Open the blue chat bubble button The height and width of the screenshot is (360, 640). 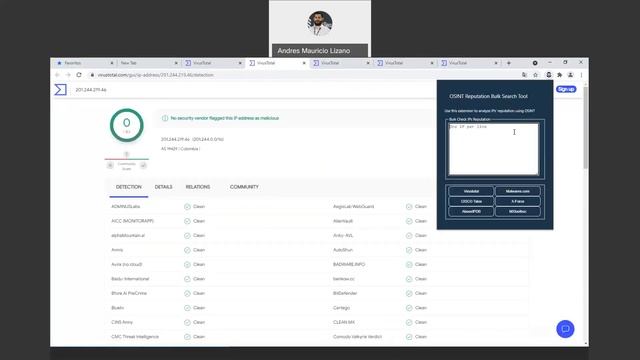click(x=565, y=329)
